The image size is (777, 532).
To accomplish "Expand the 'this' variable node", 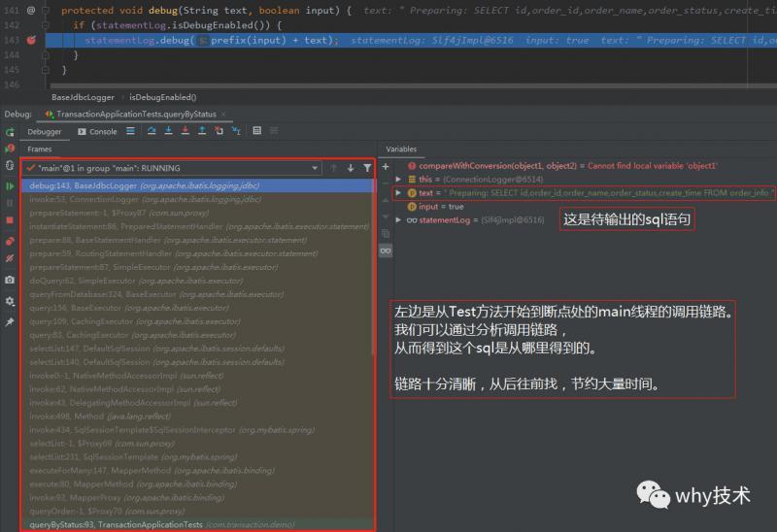I will [x=398, y=180].
